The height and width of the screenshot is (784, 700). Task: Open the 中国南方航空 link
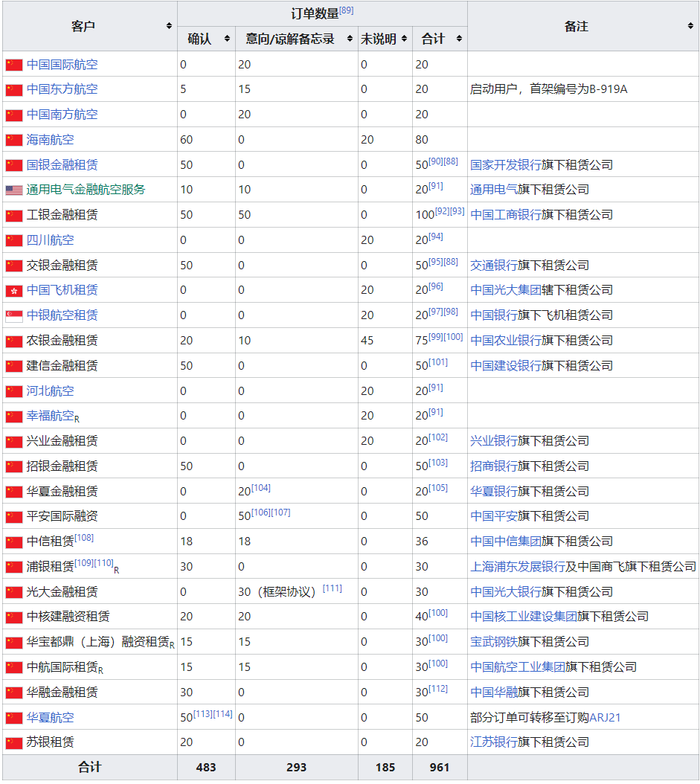(x=62, y=115)
